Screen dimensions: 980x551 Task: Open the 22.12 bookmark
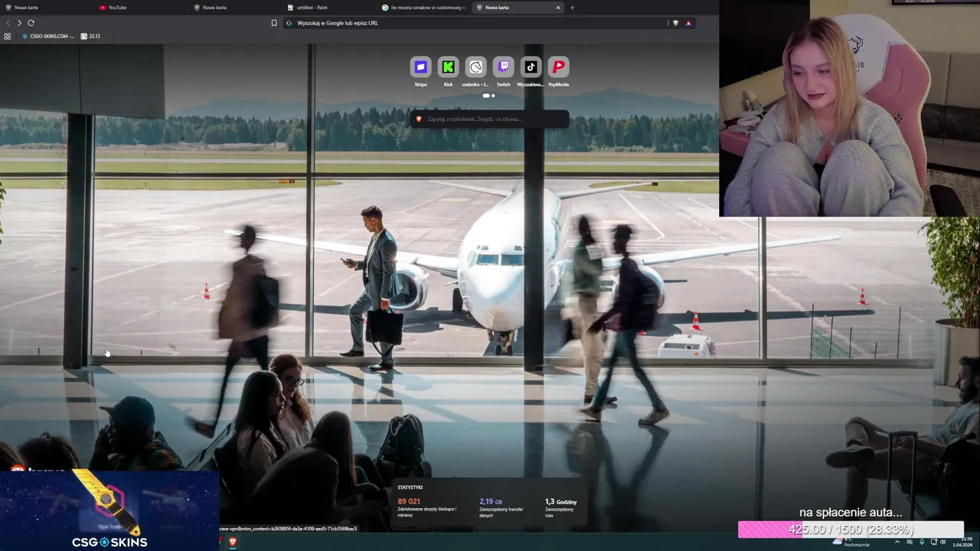click(90, 36)
